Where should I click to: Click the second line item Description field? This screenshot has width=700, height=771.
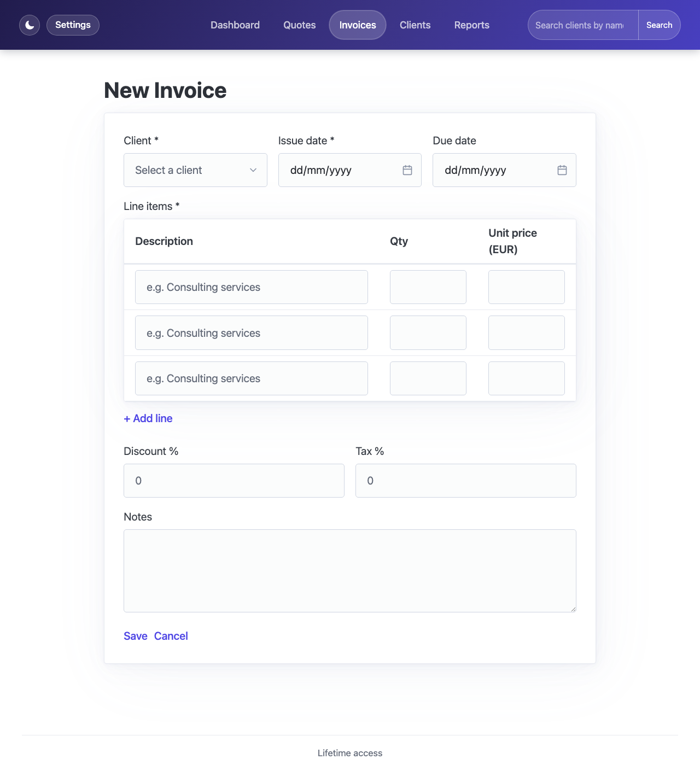click(252, 333)
